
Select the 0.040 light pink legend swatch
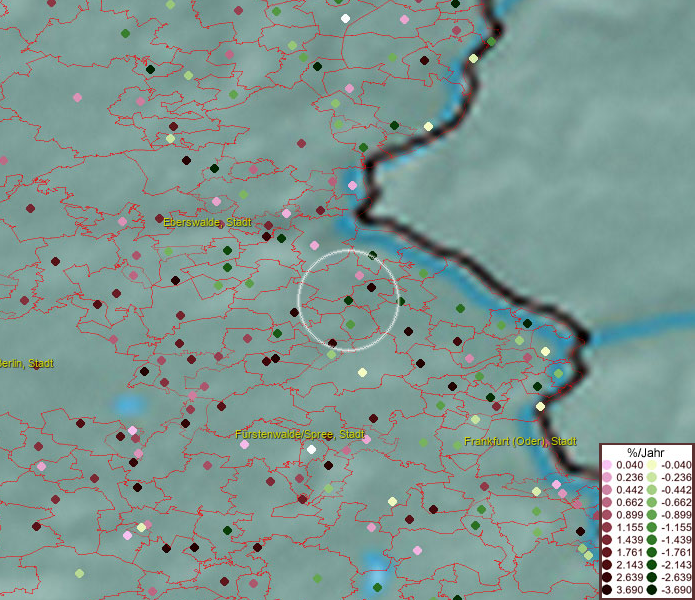[607, 465]
